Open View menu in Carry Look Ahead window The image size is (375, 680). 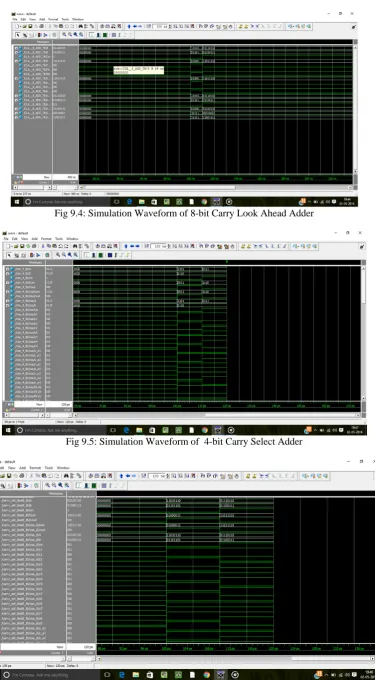point(33,19)
